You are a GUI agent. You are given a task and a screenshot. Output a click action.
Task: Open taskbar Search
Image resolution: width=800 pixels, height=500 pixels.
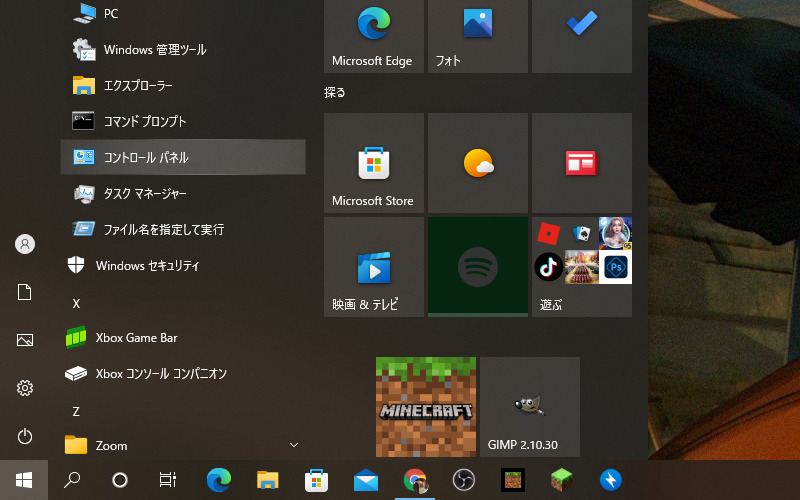pyautogui.click(x=72, y=480)
